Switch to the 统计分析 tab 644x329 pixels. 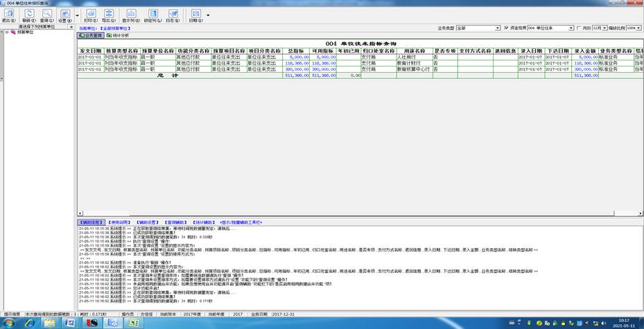coord(118,36)
